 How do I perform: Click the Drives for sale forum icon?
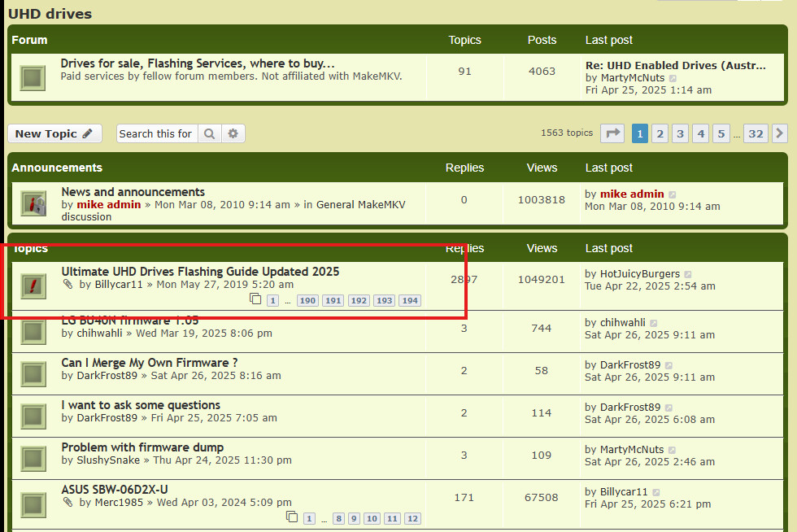(33, 77)
